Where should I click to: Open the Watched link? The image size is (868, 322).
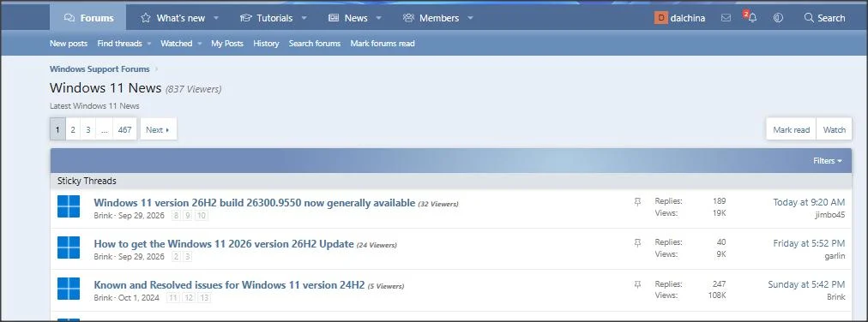click(x=176, y=43)
